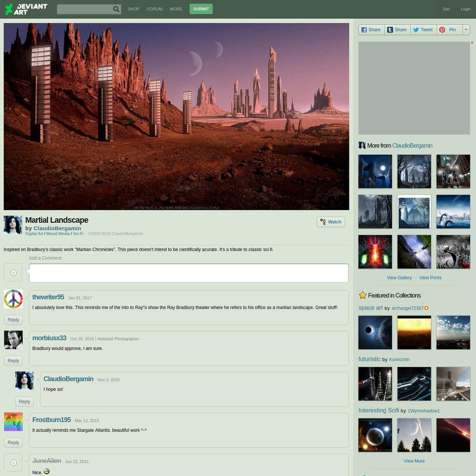Click the View Prints link
476x476 pixels.
[x=430, y=278]
